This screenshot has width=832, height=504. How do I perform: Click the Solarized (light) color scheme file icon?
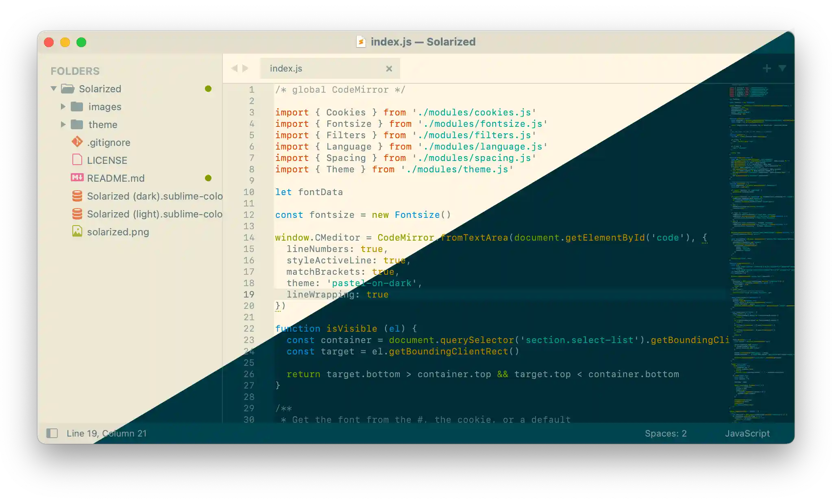77,214
